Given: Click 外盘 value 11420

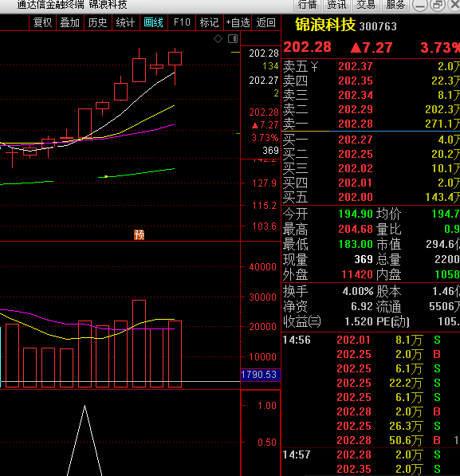Looking at the screenshot, I should 357,274.
